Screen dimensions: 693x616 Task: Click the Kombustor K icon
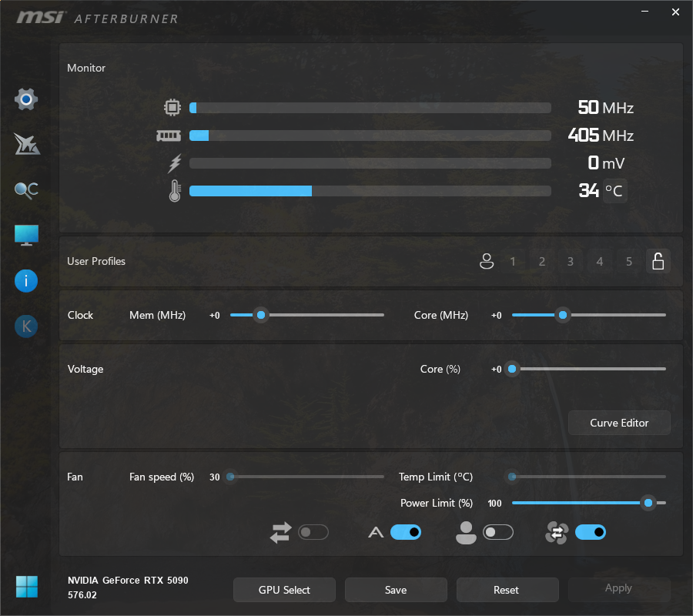[x=26, y=326]
